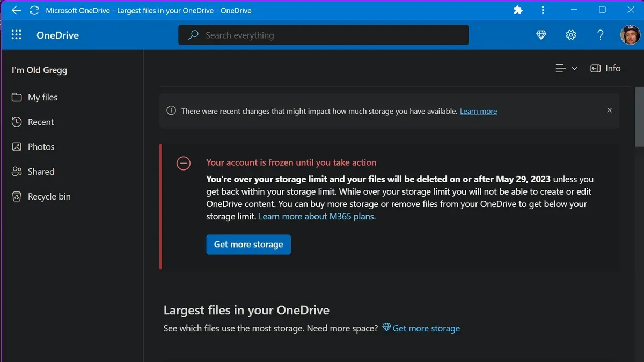The width and height of the screenshot is (644, 362).
Task: Click the red frozen account warning icon
Action: tap(184, 163)
